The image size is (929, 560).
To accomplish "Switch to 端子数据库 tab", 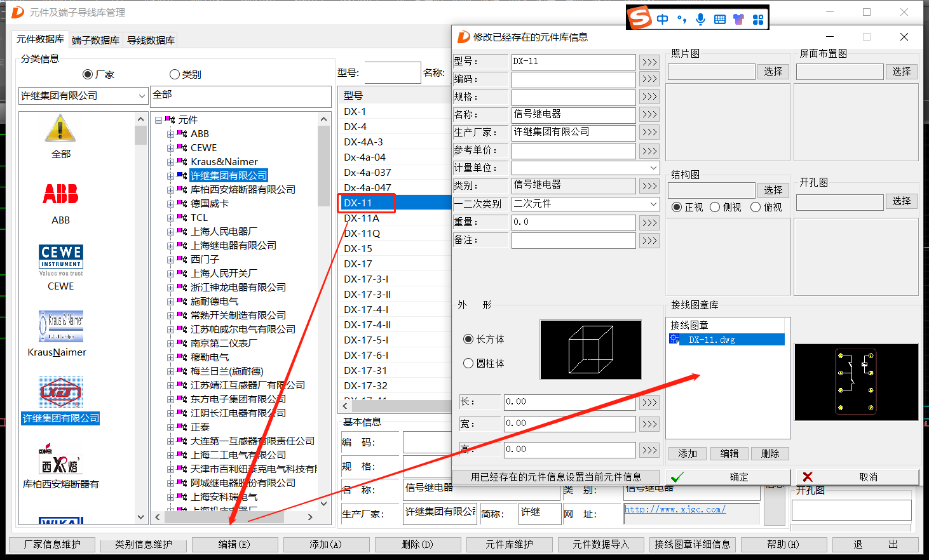I will coord(95,40).
